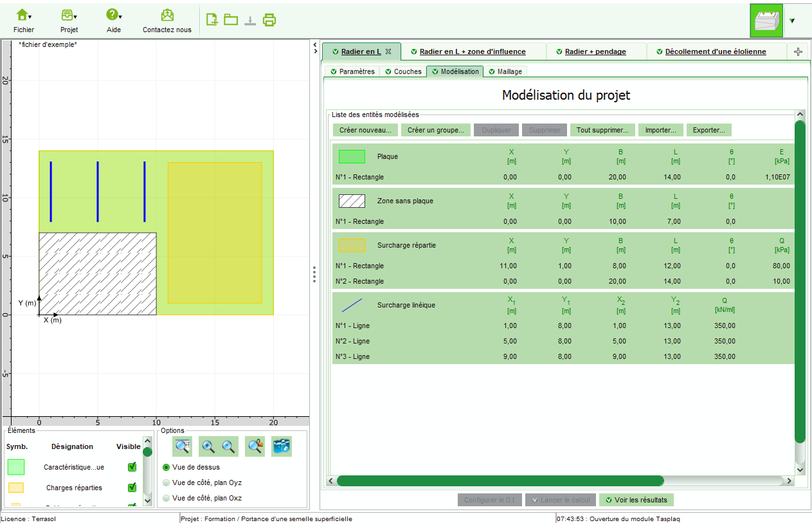The width and height of the screenshot is (812, 523).
Task: Select Vue de côté, plan Oyz
Action: (167, 482)
